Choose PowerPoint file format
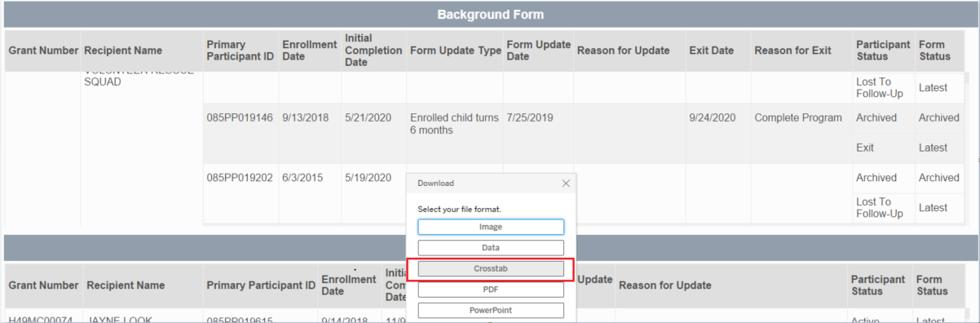The width and height of the screenshot is (980, 323). [491, 310]
